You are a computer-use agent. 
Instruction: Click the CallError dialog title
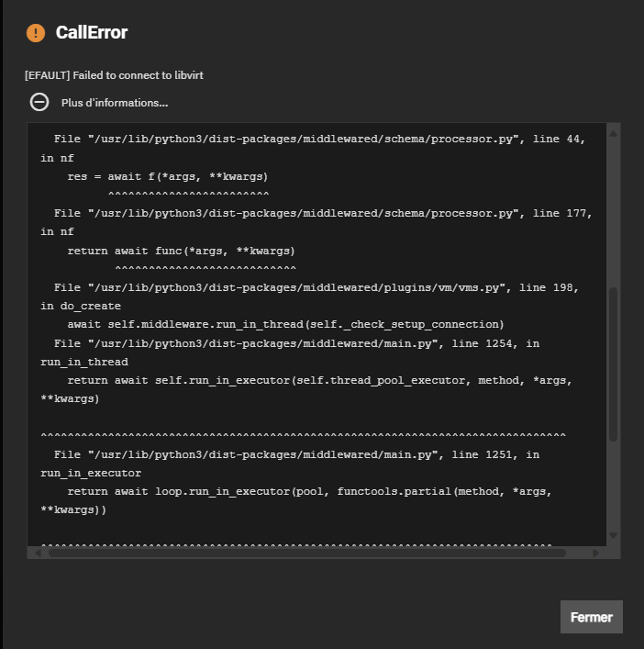tap(92, 33)
